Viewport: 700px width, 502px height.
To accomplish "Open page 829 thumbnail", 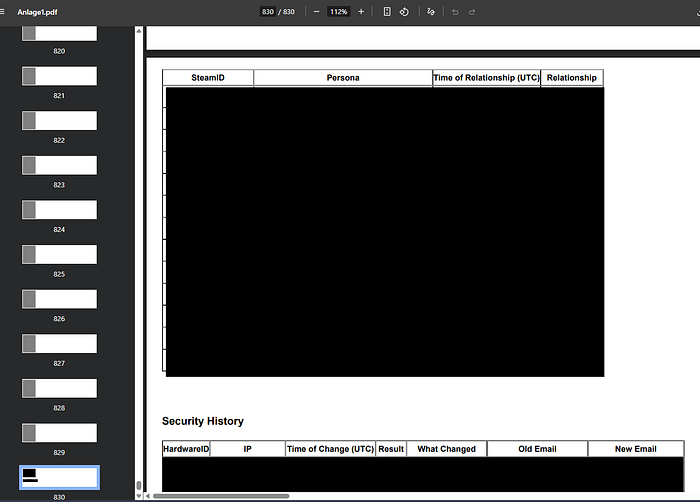I will click(x=59, y=433).
